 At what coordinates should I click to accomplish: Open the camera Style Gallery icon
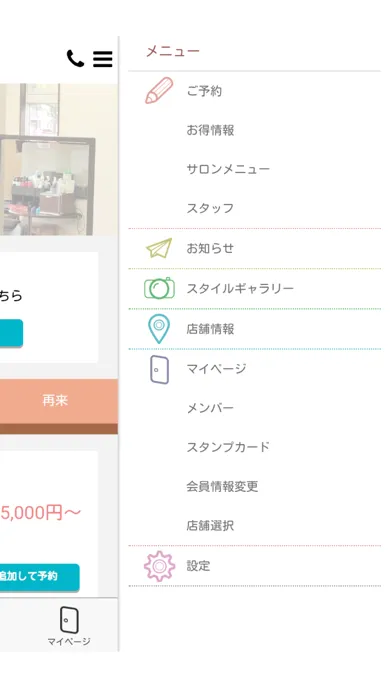[x=159, y=288]
